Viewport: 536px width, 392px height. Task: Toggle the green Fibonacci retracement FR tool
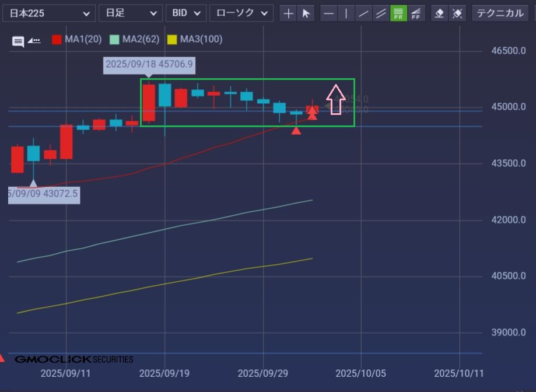(399, 13)
